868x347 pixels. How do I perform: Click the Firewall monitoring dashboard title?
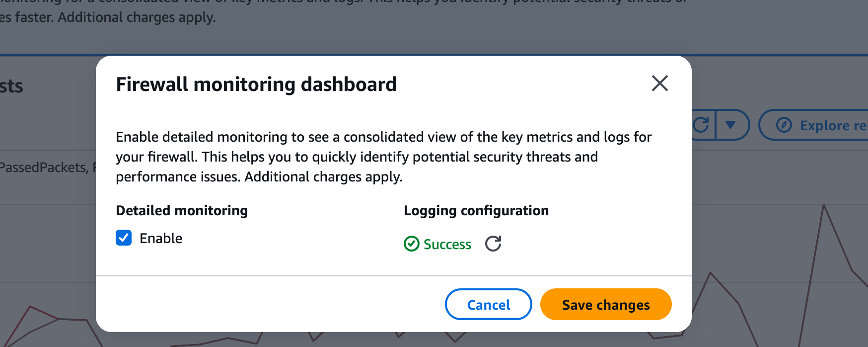[x=256, y=85]
